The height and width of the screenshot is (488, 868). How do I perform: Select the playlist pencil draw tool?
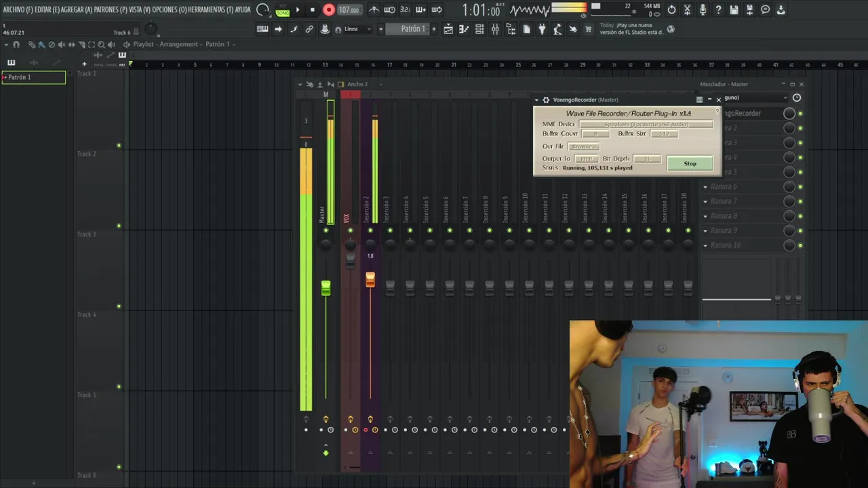tap(31, 45)
